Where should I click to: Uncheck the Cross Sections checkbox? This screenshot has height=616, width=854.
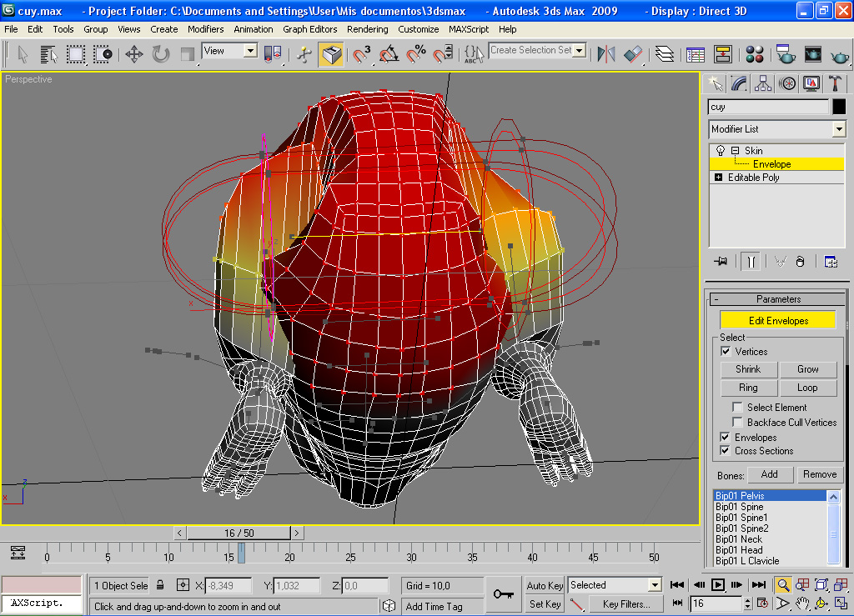click(x=725, y=451)
